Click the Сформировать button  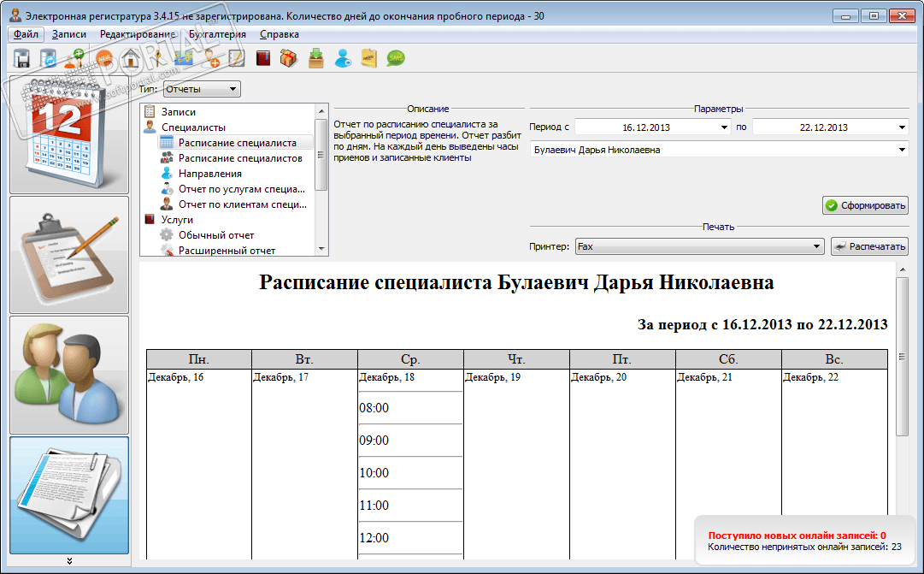865,205
